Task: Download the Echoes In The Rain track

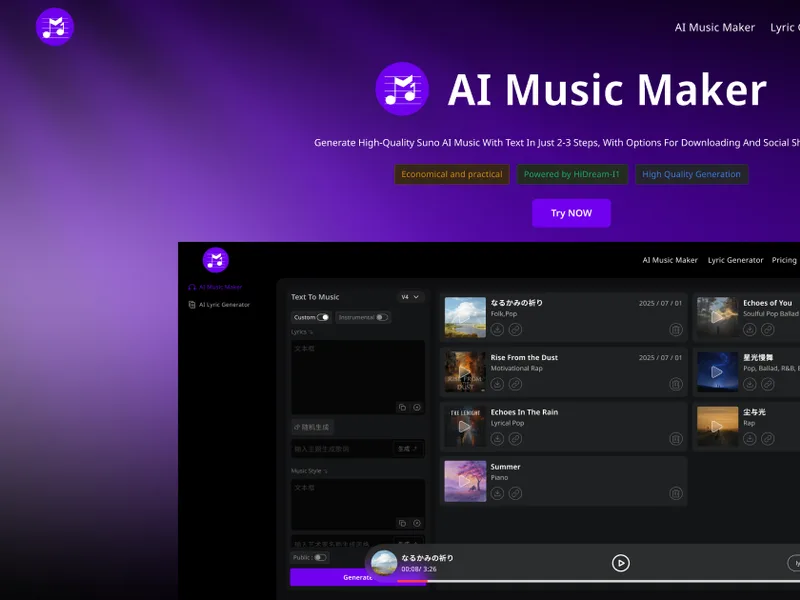Action: pos(497,439)
